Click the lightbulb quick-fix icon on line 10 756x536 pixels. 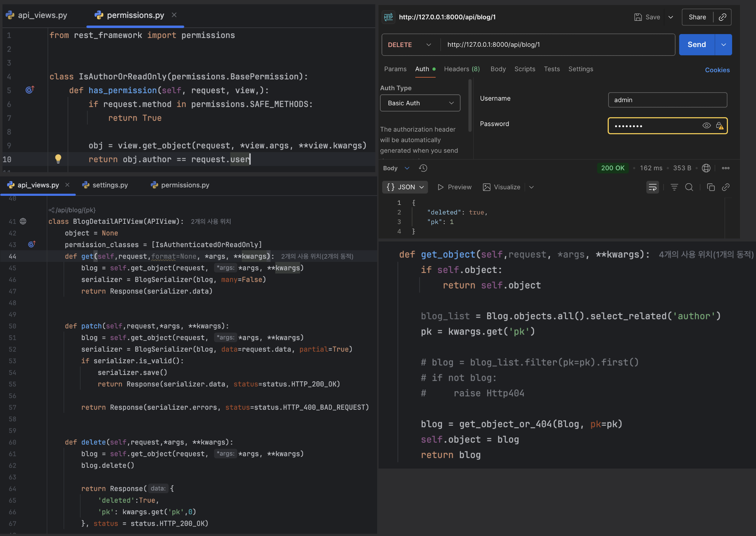[58, 159]
